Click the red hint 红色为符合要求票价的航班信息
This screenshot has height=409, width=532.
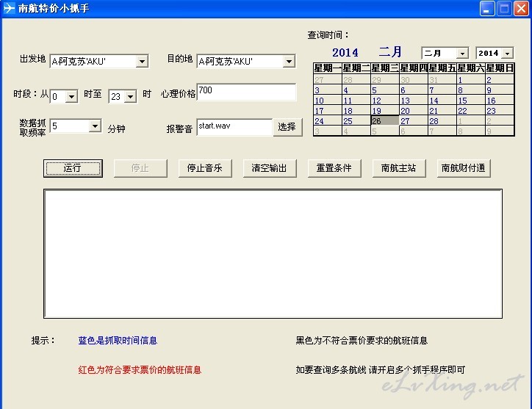coord(140,369)
